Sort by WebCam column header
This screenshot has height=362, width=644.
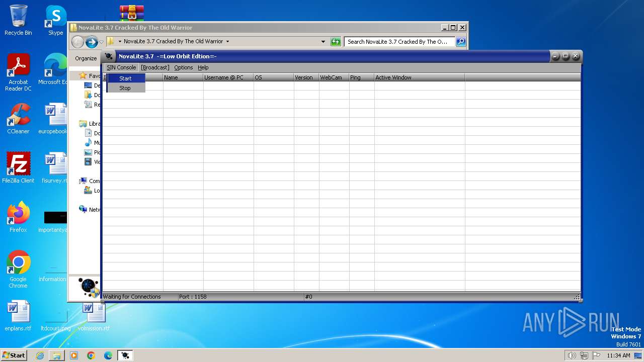pos(334,77)
